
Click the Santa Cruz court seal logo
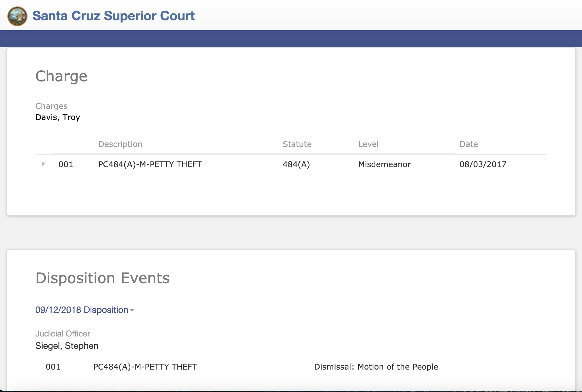pos(17,16)
